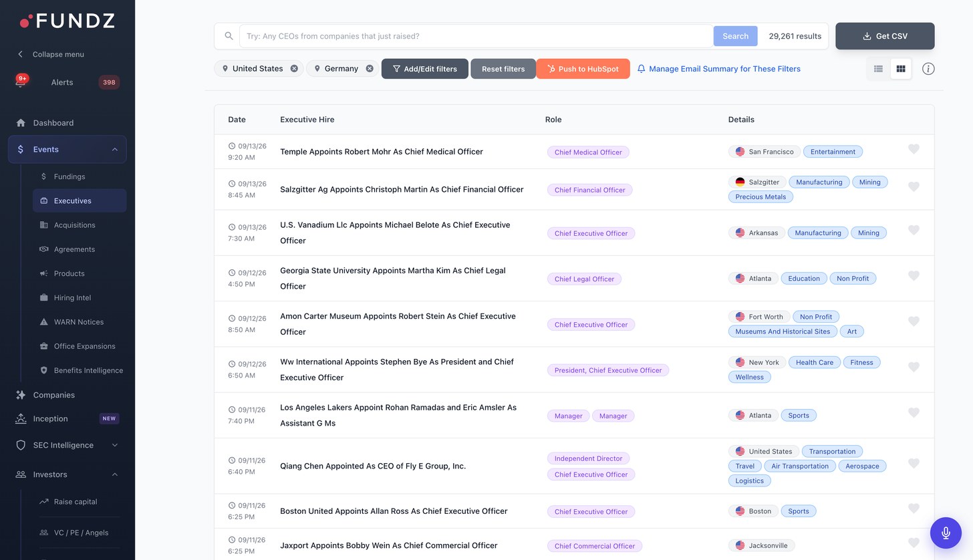Remove the United States filter
Screen dimensions: 973x560
[x=294, y=69]
